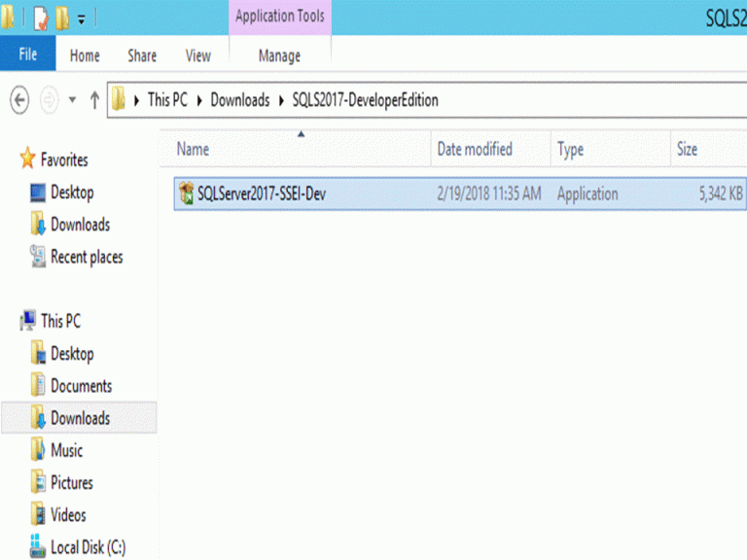The width and height of the screenshot is (747, 560).
Task: Open the Share ribbon tab
Action: 142,55
